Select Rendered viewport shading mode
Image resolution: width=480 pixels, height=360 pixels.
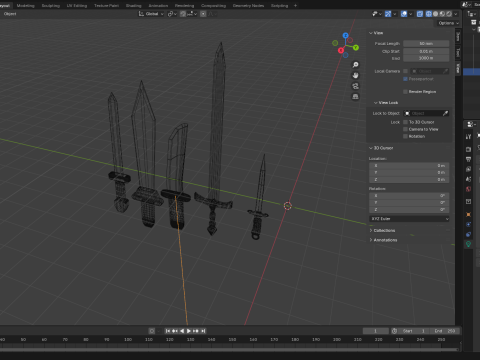pyautogui.click(x=449, y=14)
